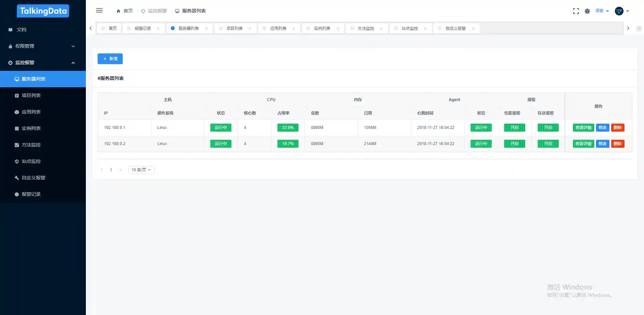The image size is (644, 315).
Task: Toggle 存活报警 开启 for 192.168.0.1
Action: (x=548, y=128)
